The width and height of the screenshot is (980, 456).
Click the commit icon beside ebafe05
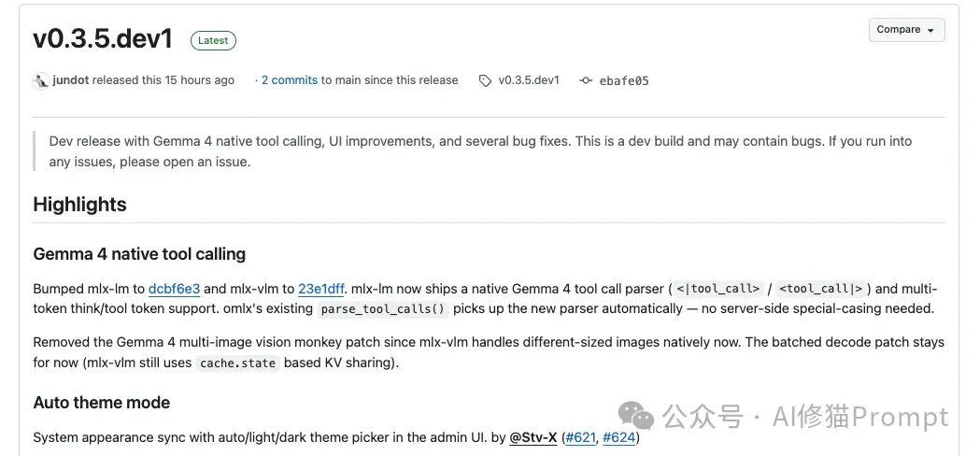[586, 81]
